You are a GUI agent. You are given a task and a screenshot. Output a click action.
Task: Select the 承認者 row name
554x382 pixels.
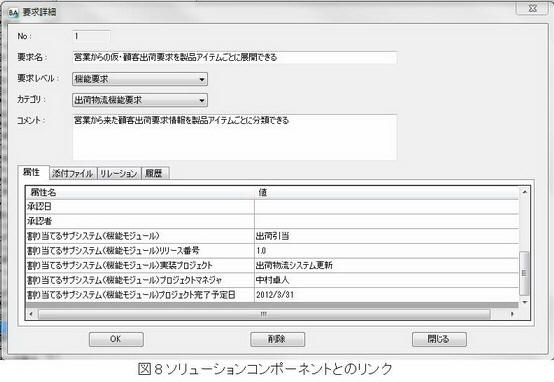point(140,221)
